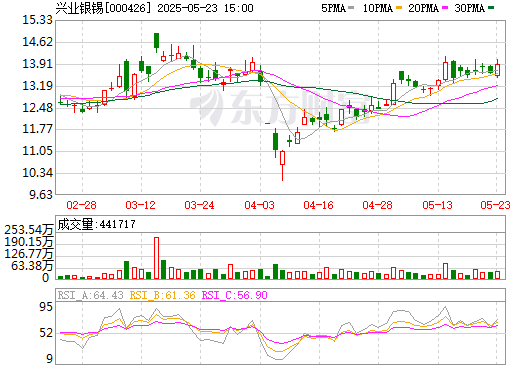
Task: Click the 126.77万 volume axis value
Action: (x=29, y=254)
